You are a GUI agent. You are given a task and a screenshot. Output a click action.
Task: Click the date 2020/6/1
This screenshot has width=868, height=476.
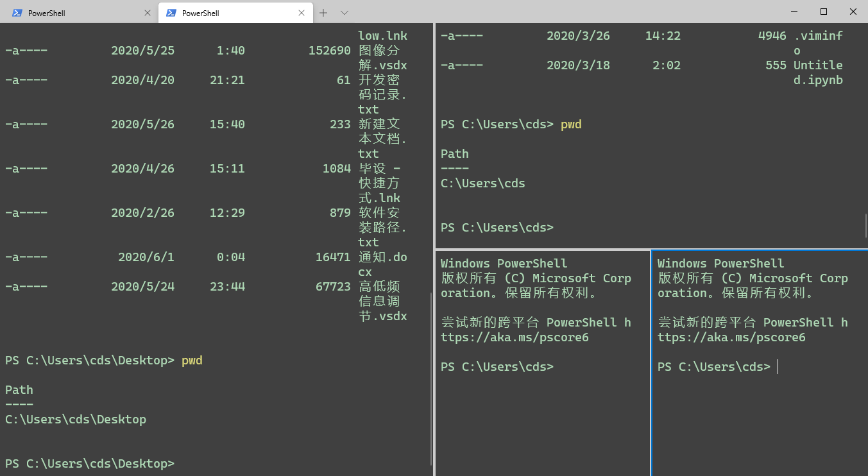[146, 257]
